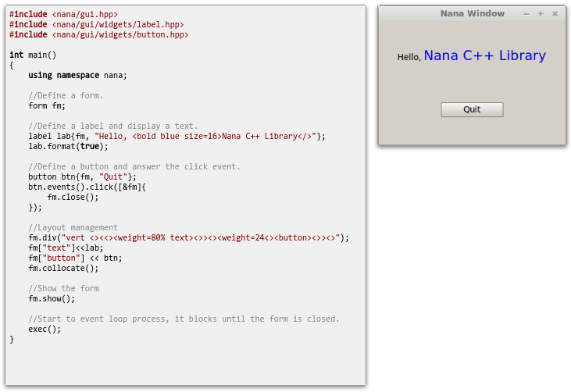Click the "#include <nana/gui.hpp>" line

click(63, 14)
